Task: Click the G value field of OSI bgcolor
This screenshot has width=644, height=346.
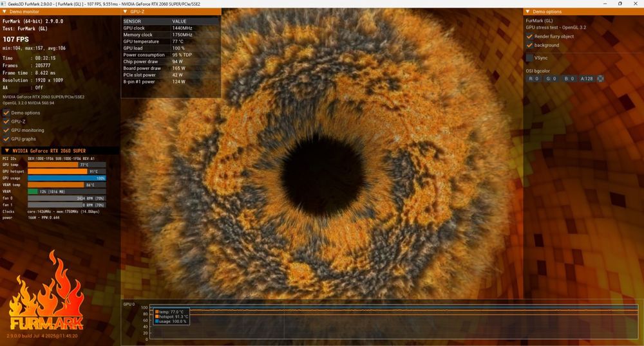Action: coord(551,78)
